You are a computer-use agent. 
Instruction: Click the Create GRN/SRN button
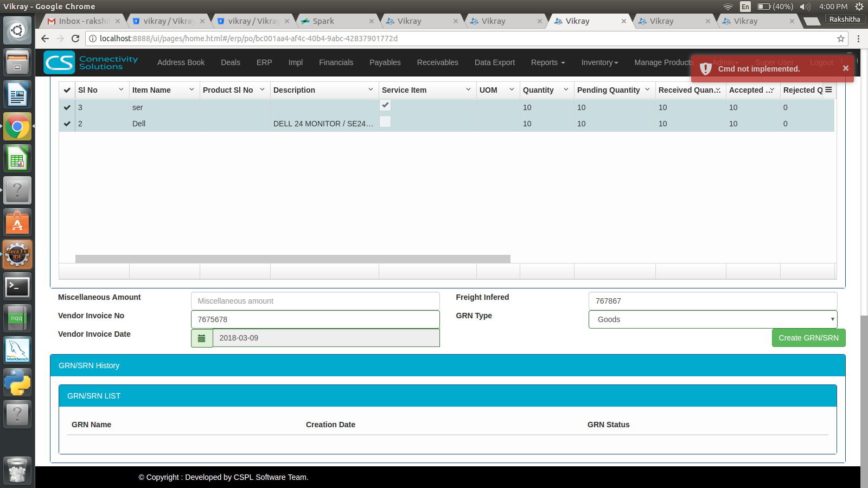(x=808, y=338)
